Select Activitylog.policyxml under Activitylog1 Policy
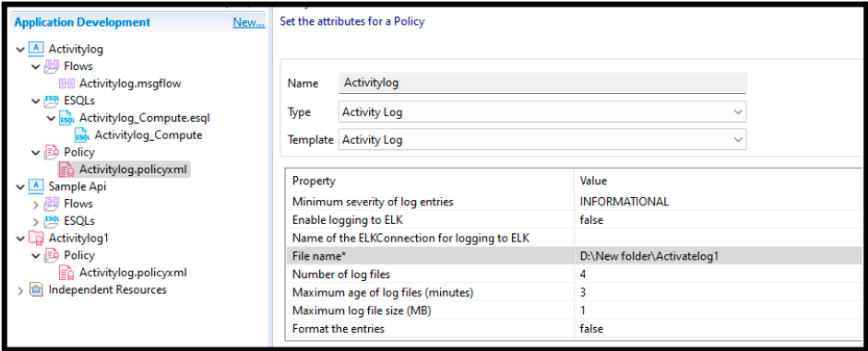Image resolution: width=868 pixels, height=351 pixels. click(133, 272)
